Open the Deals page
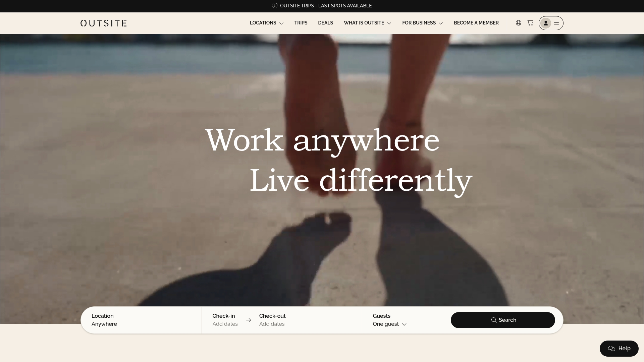 point(326,23)
